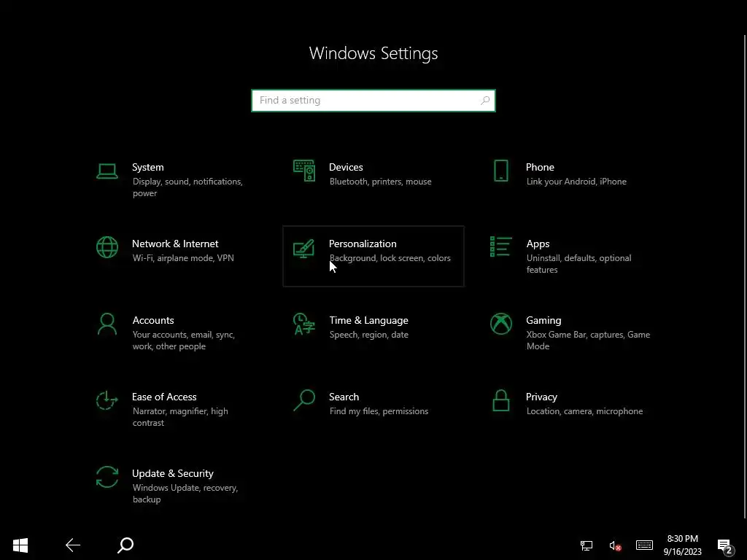The width and height of the screenshot is (747, 560).
Task: Go back with the taskbar arrow
Action: (73, 545)
